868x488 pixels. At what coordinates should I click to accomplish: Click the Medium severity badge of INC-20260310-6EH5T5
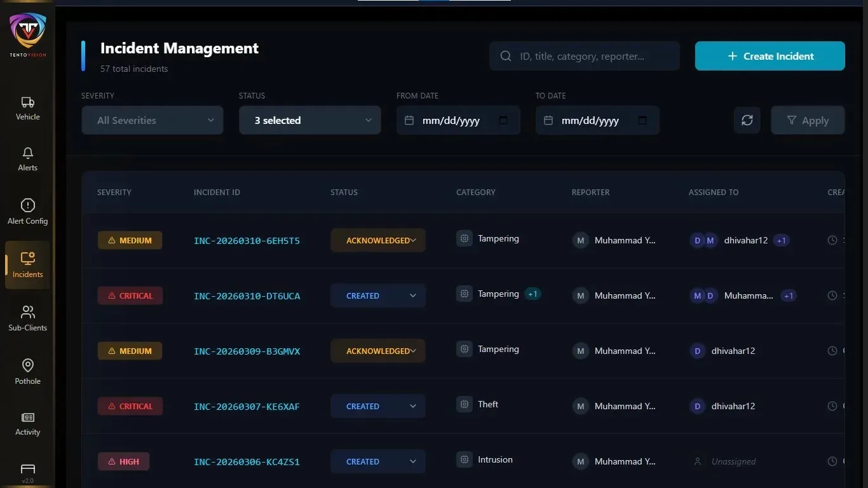pos(130,240)
